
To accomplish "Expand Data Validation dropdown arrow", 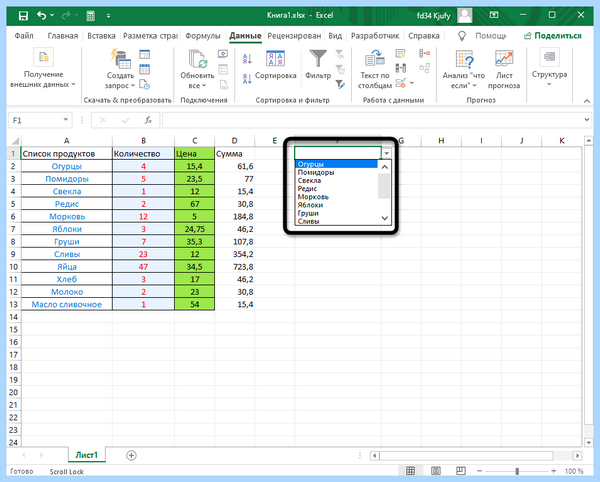I will (412, 83).
